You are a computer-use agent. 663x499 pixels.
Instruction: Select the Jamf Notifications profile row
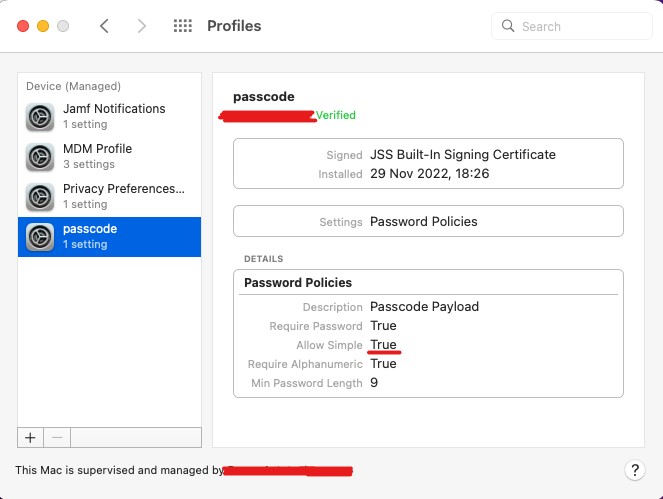tap(110, 117)
